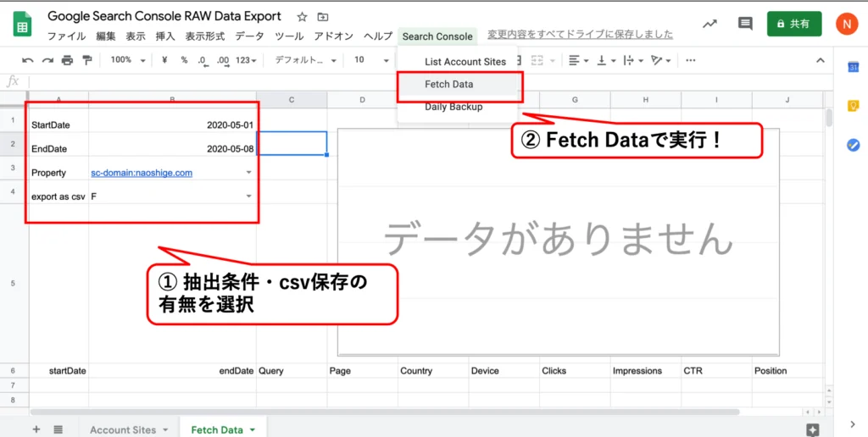
Task: Increase decimal places
Action: pyautogui.click(x=223, y=60)
